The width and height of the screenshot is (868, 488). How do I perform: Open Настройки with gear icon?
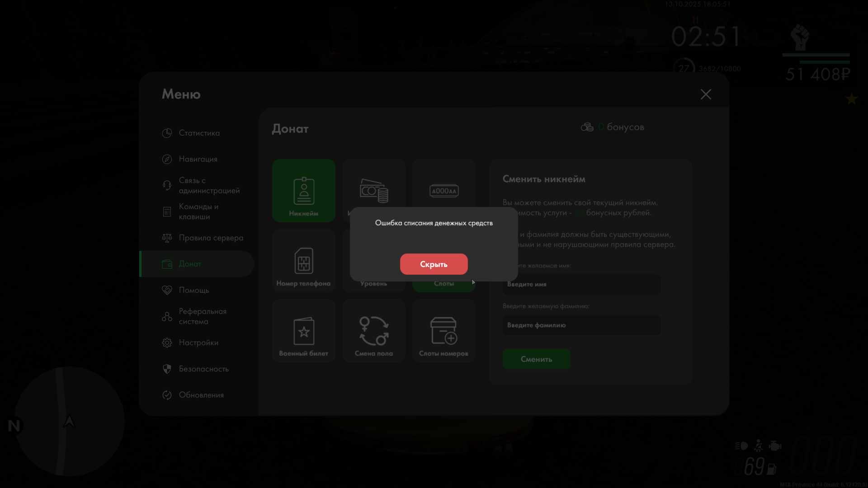point(198,343)
